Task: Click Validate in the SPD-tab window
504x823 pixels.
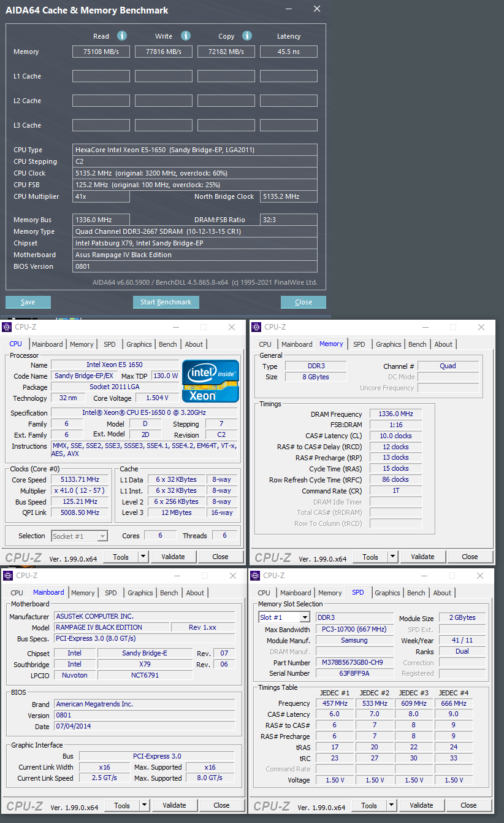Action: pyautogui.click(x=421, y=805)
